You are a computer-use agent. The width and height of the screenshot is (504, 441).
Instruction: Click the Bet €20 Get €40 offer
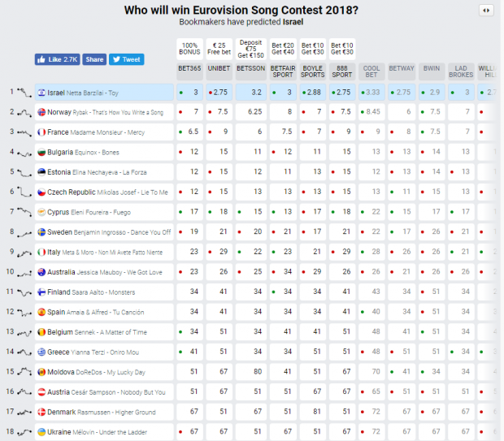283,49
